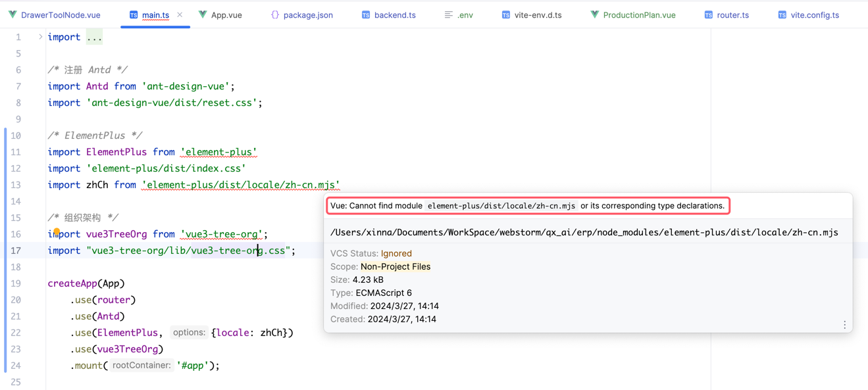Select the main.ts tab
This screenshot has height=390, width=868.
155,14
